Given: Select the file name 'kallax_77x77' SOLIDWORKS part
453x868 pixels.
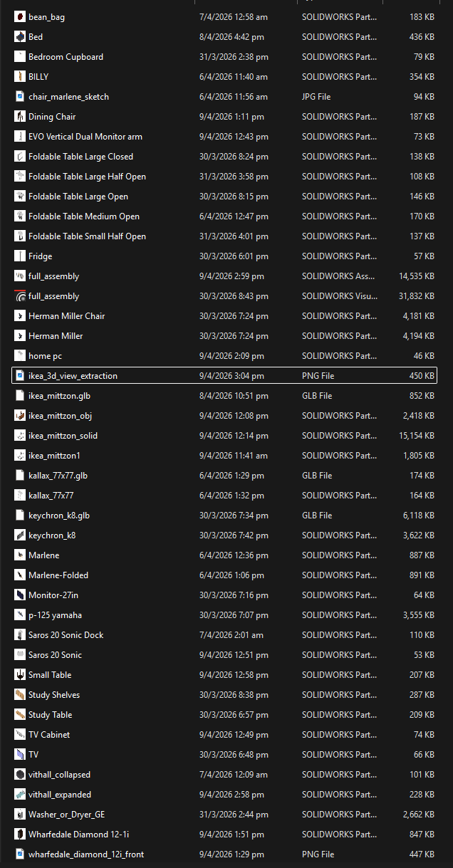Looking at the screenshot, I should 51,495.
